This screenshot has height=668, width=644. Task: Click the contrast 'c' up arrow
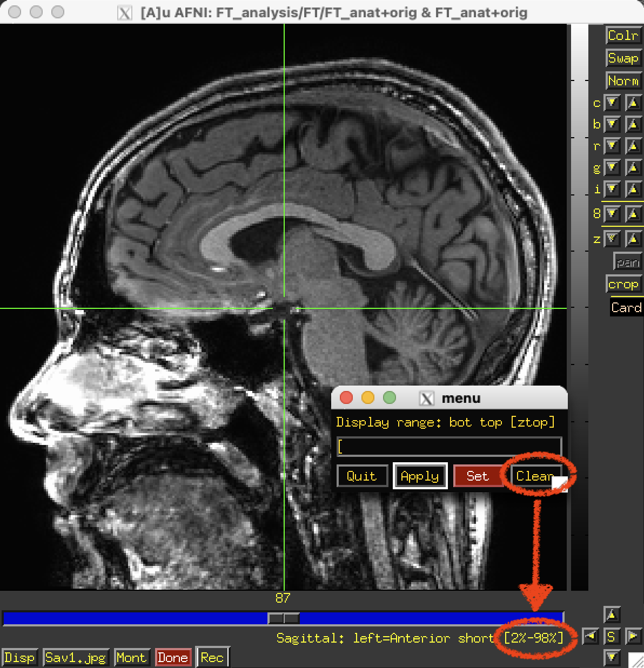[633, 103]
